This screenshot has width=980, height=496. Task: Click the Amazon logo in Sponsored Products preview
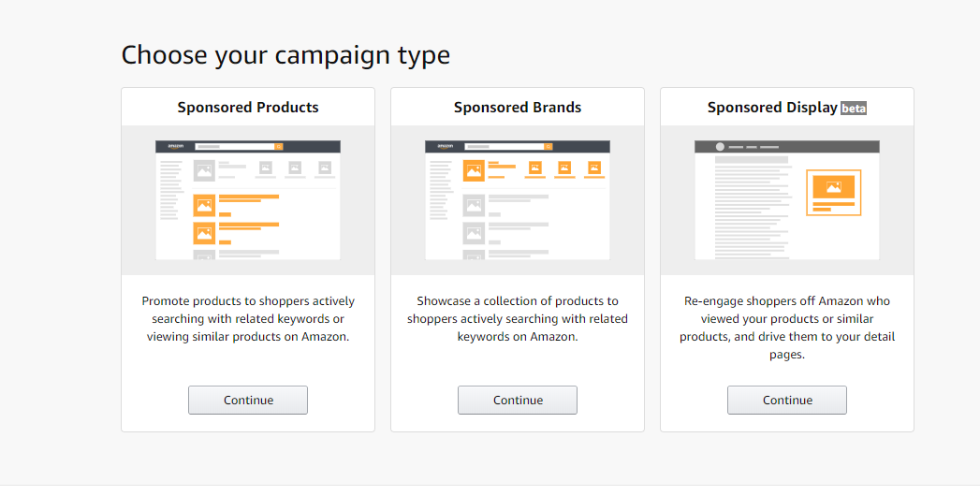[175, 147]
